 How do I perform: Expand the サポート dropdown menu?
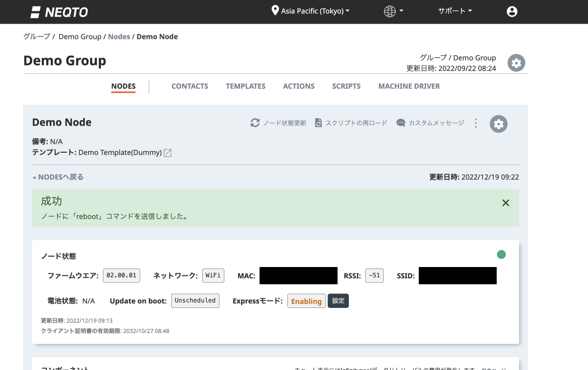click(455, 11)
